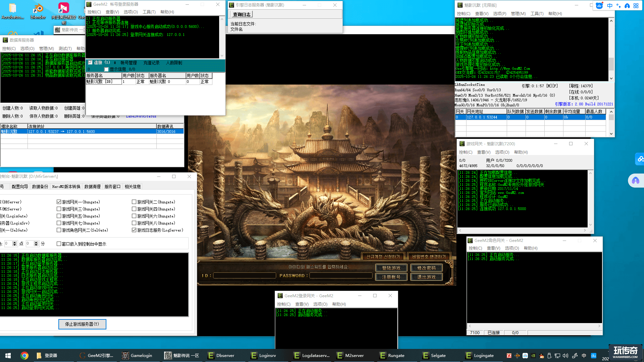
Task: Click scroll-up arrow of 魅影沉默 engine log
Action: point(611,21)
